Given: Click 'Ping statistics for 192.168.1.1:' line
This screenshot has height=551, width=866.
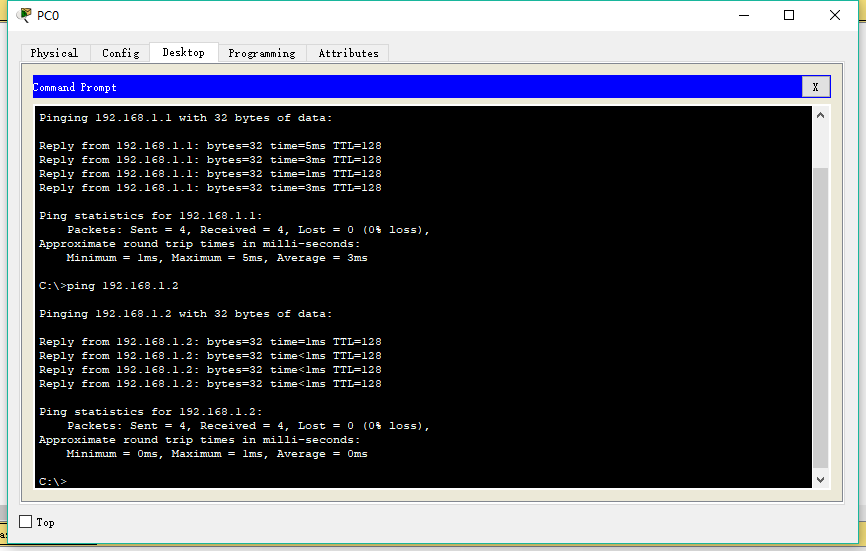Looking at the screenshot, I should click(151, 215).
